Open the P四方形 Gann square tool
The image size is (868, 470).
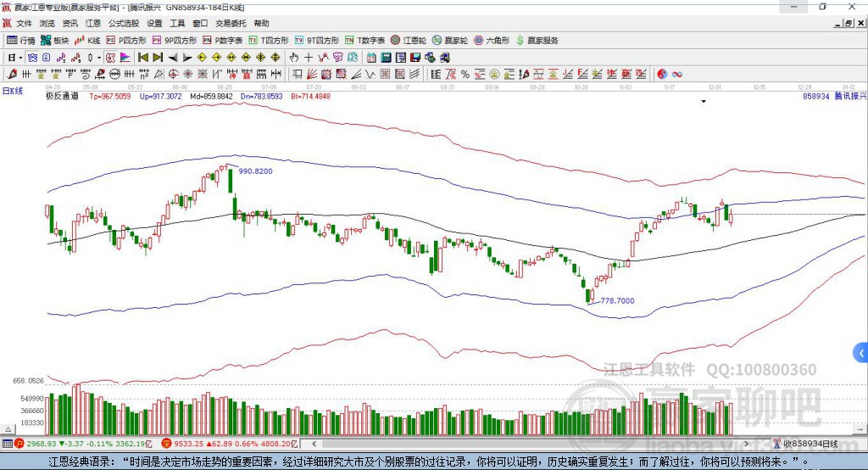pyautogui.click(x=126, y=41)
